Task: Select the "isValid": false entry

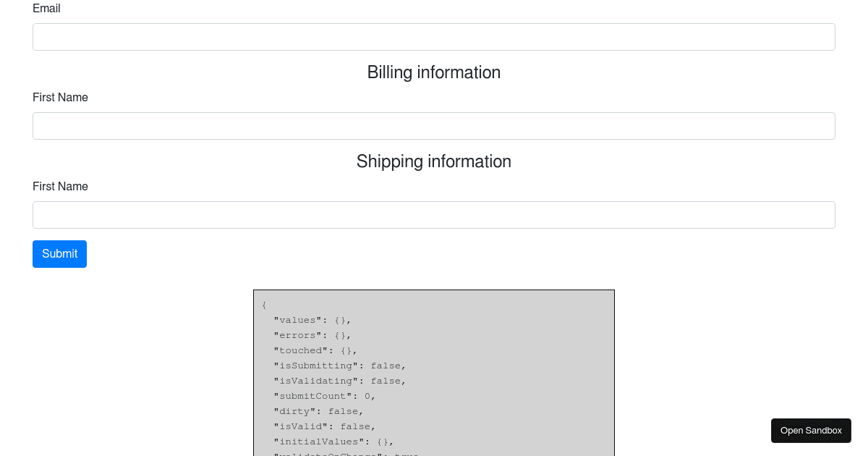Action: click(x=325, y=427)
